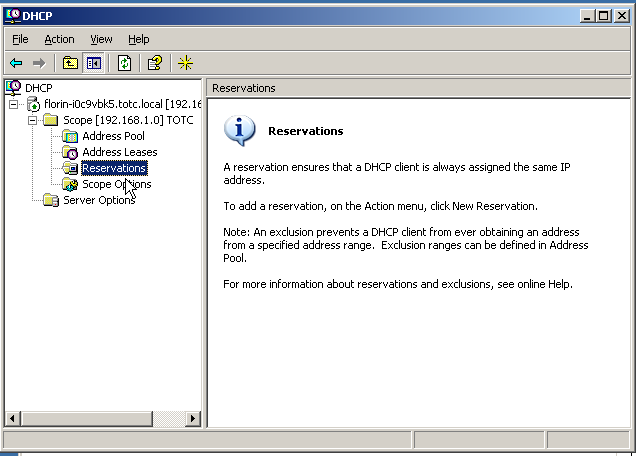Click the Refresh toolbar icon
The height and width of the screenshot is (456, 636).
coord(124,63)
